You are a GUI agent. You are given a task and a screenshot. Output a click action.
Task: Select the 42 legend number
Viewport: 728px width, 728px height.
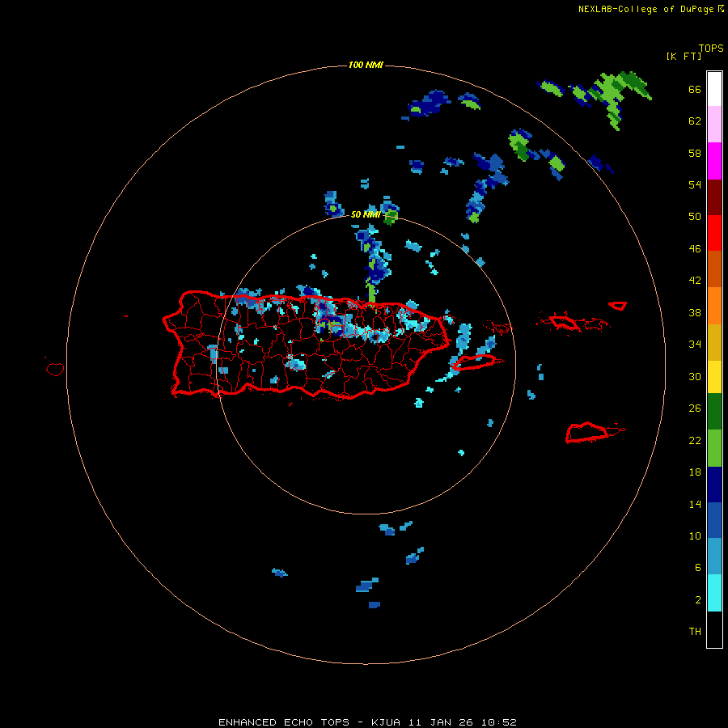(x=695, y=280)
